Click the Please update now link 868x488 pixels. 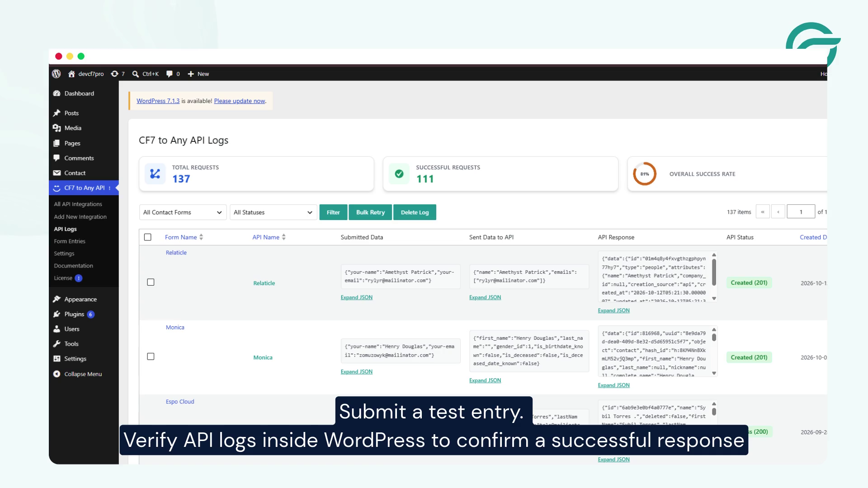pos(240,101)
